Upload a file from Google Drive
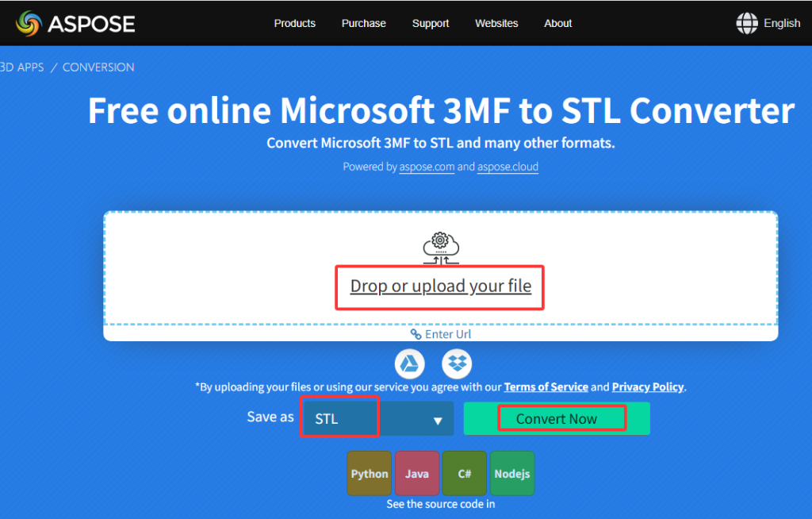The height and width of the screenshot is (519, 812). (409, 364)
